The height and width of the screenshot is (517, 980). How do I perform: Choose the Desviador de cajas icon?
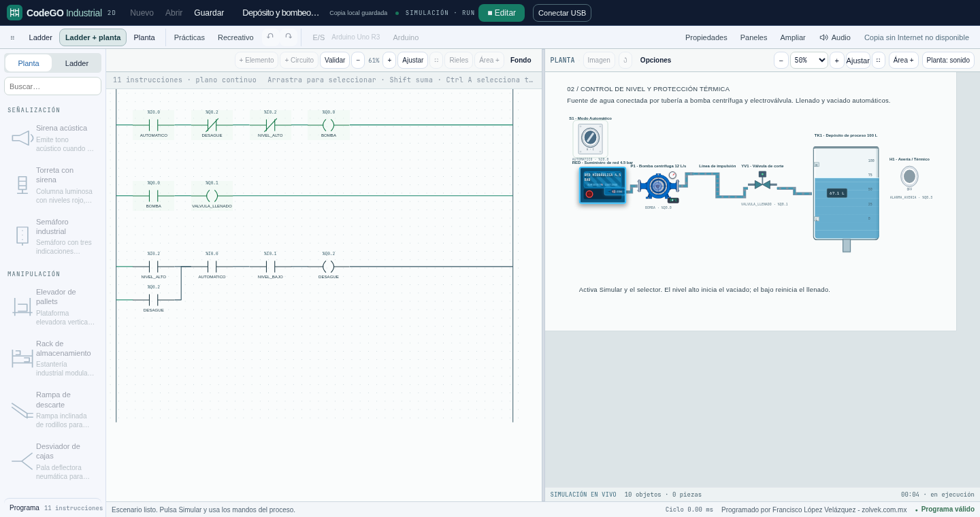point(22,461)
